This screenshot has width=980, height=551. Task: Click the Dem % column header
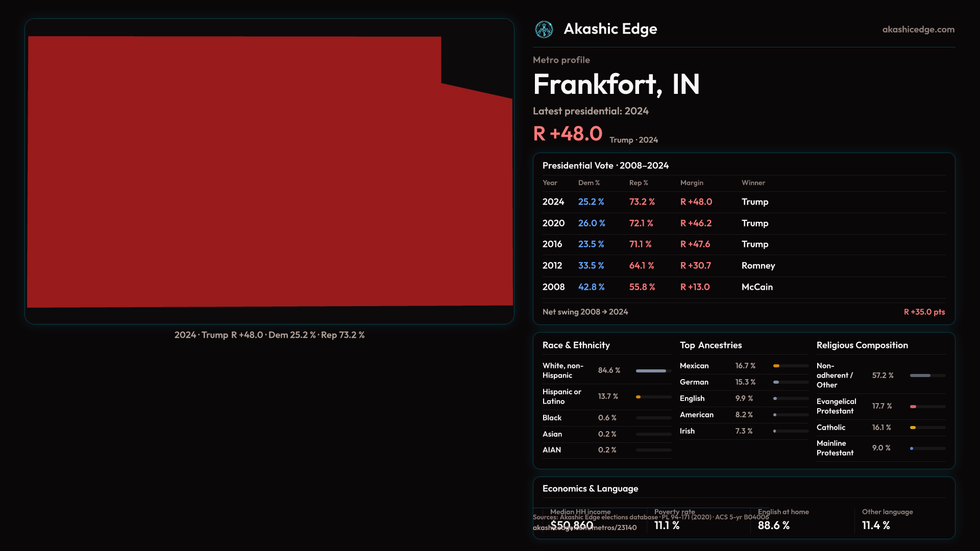[589, 183]
